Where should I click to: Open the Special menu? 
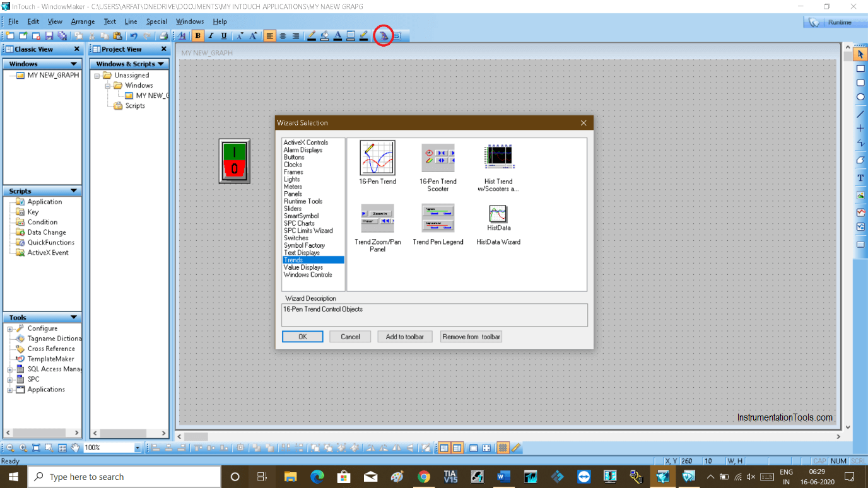[x=156, y=21]
